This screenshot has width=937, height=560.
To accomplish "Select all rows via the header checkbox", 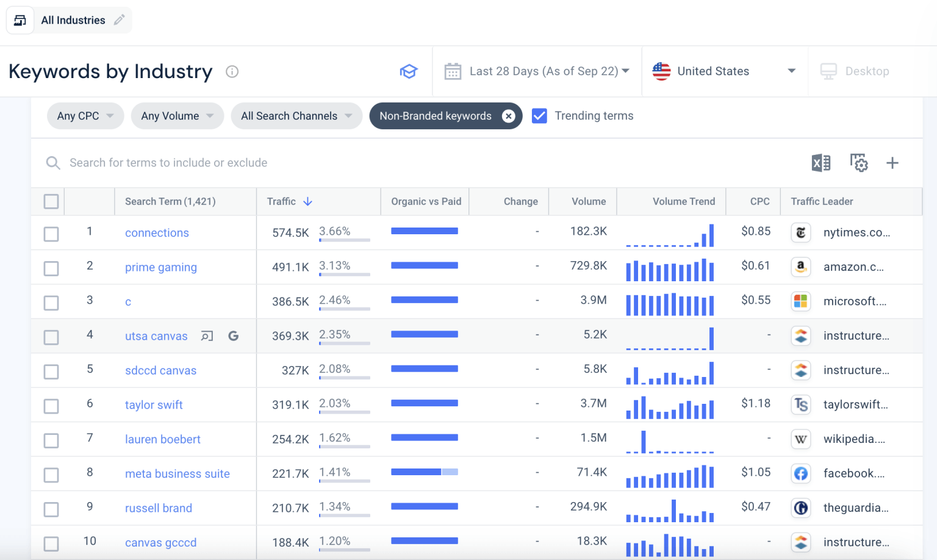I will point(51,201).
